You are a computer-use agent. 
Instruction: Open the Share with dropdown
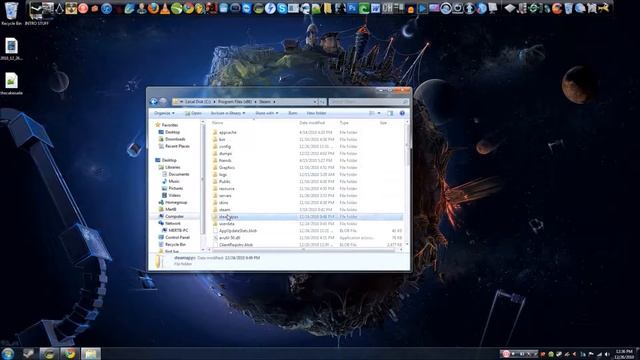(267, 113)
